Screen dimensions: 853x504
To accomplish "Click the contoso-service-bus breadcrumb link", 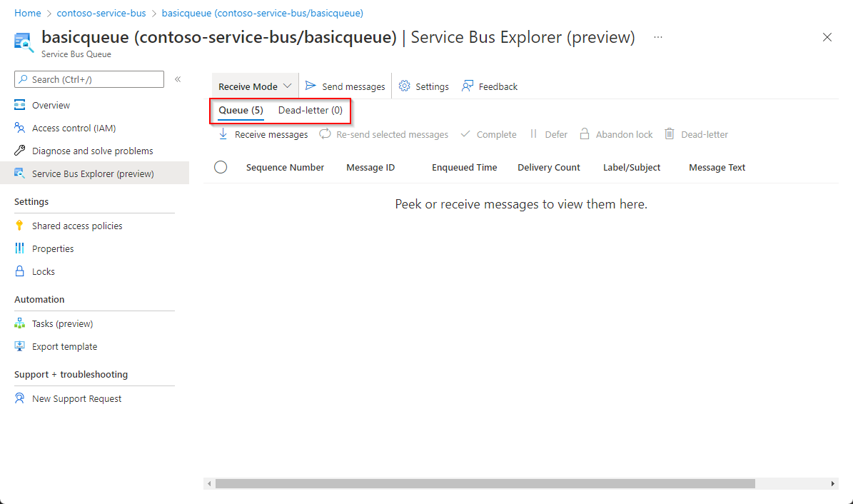I will pyautogui.click(x=101, y=13).
